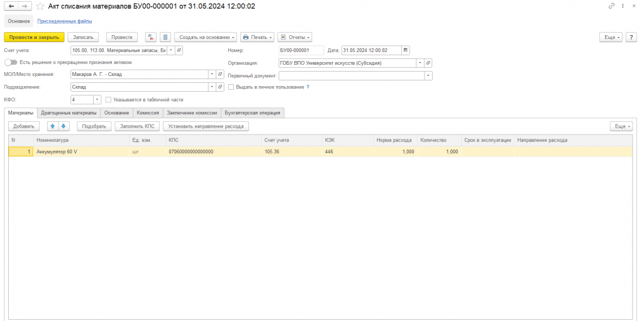Switch to Заключение комиссии tab
This screenshot has height=321, width=644.
click(192, 112)
